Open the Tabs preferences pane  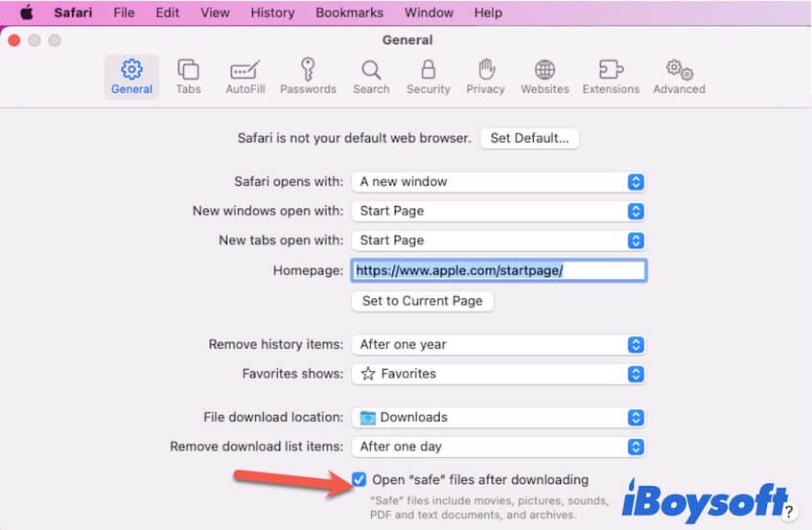(188, 77)
